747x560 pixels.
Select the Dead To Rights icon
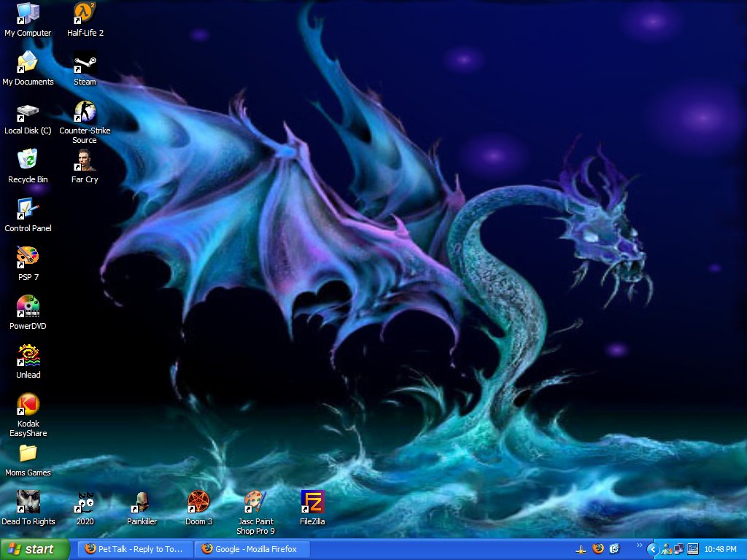[x=28, y=502]
